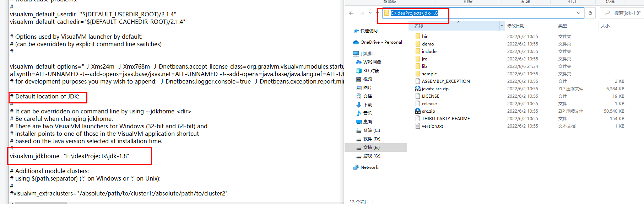Select the THIRD_PARTY_README file icon

[x=418, y=118]
